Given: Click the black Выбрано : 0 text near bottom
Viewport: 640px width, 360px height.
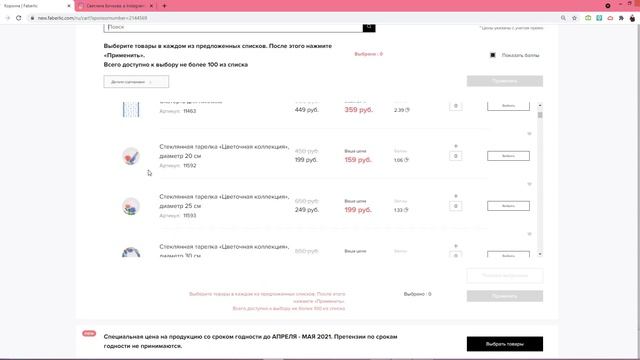Looking at the screenshot, I should click(x=417, y=294).
